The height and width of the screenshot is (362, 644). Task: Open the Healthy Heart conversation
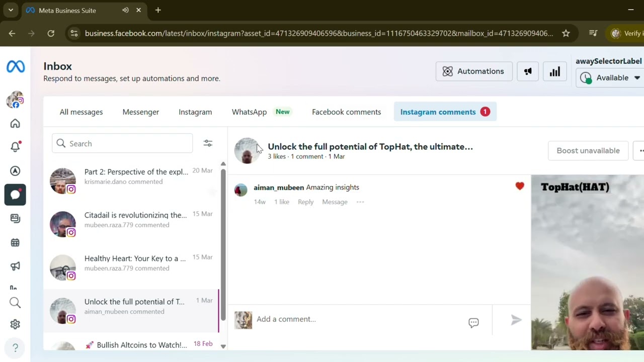click(131, 267)
